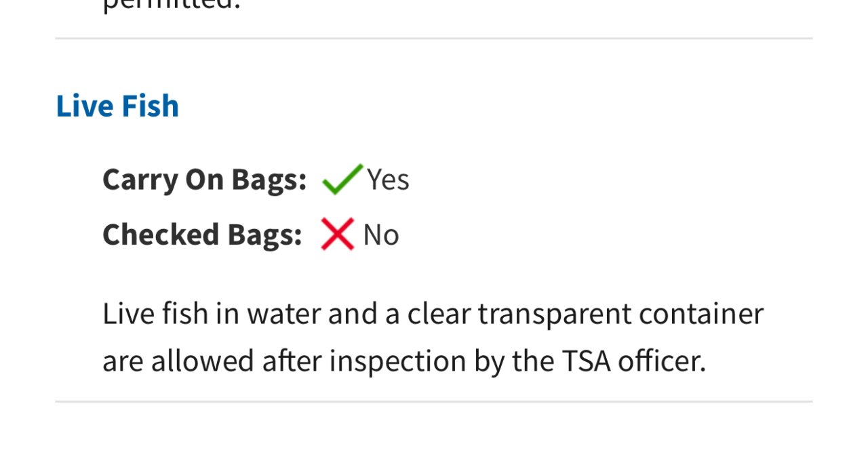The image size is (868, 450).
Task: Click the Carry On Bags label
Action: (x=204, y=180)
